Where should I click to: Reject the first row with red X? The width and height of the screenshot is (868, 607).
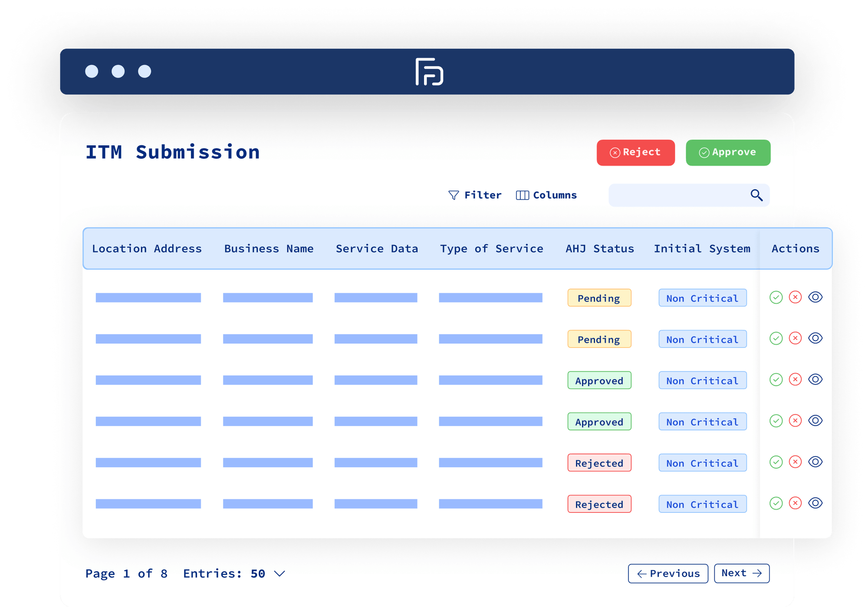795,297
